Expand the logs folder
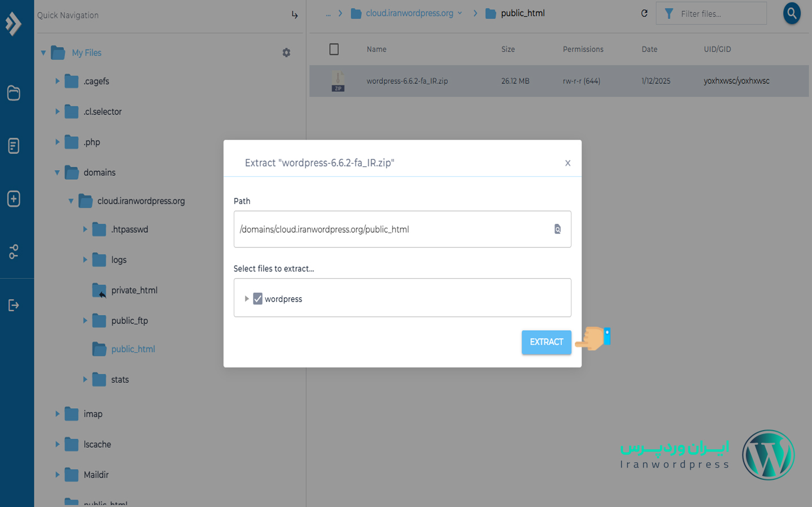The width and height of the screenshot is (812, 507). (x=85, y=259)
